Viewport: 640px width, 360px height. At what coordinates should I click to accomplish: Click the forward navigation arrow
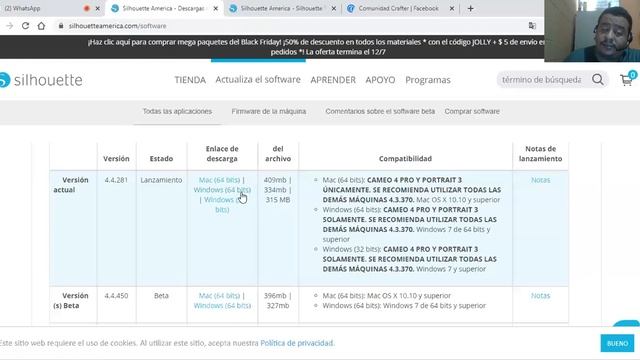pos(10,26)
